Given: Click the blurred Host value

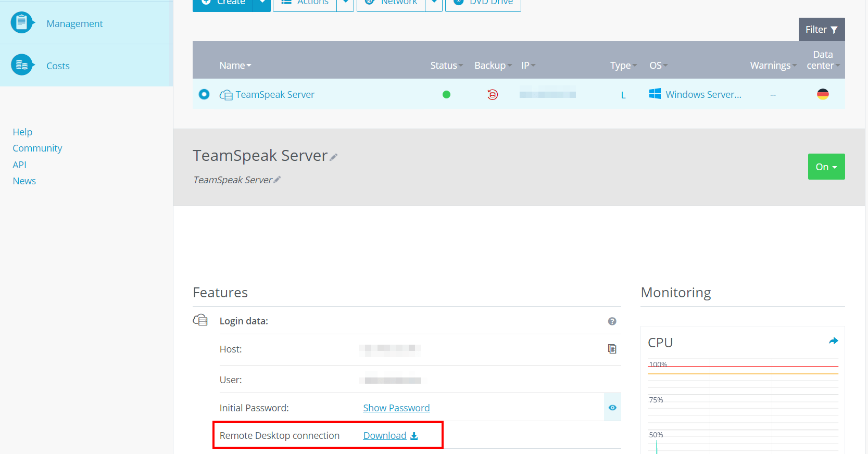Looking at the screenshot, I should click(390, 350).
